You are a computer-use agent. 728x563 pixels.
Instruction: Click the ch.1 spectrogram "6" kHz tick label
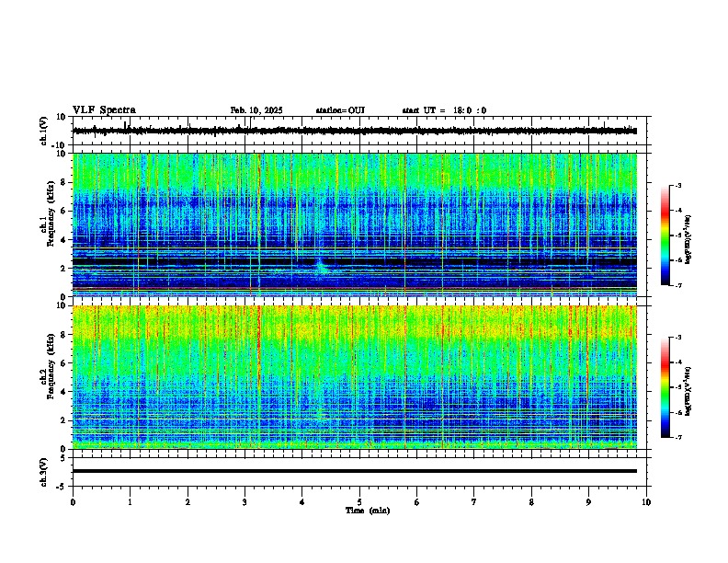pyautogui.click(x=64, y=211)
